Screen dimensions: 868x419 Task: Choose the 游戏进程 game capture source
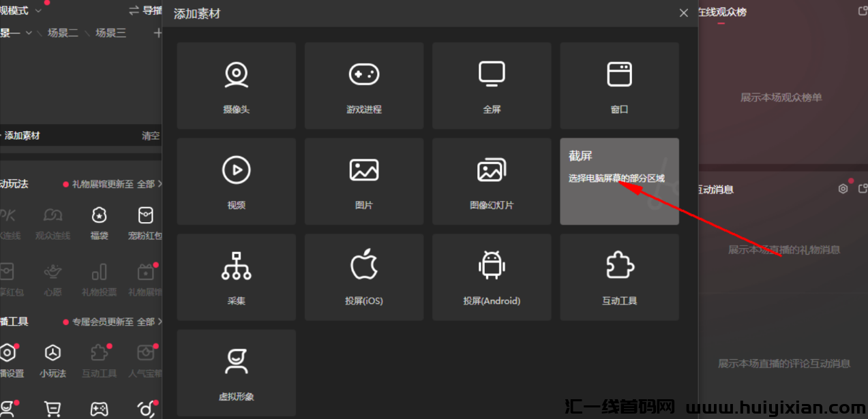(364, 86)
